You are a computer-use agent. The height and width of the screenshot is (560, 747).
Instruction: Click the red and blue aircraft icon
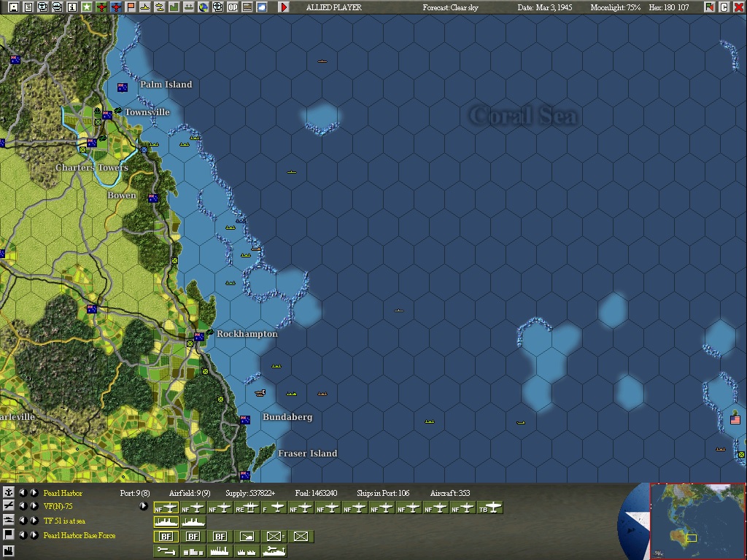[x=116, y=7]
